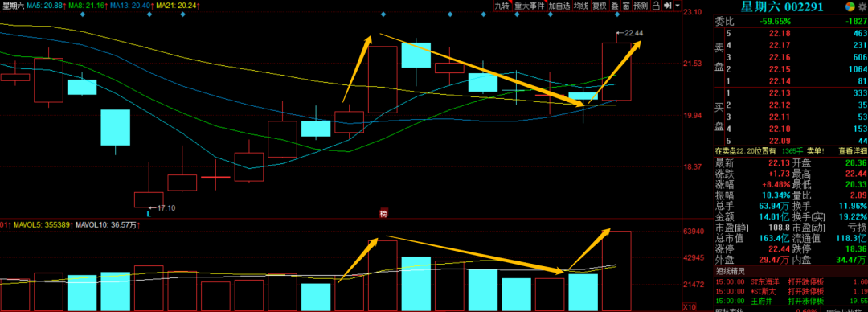Select sell level 5 price 22.18
Image resolution: width=868 pixels, height=312 pixels.
point(779,33)
